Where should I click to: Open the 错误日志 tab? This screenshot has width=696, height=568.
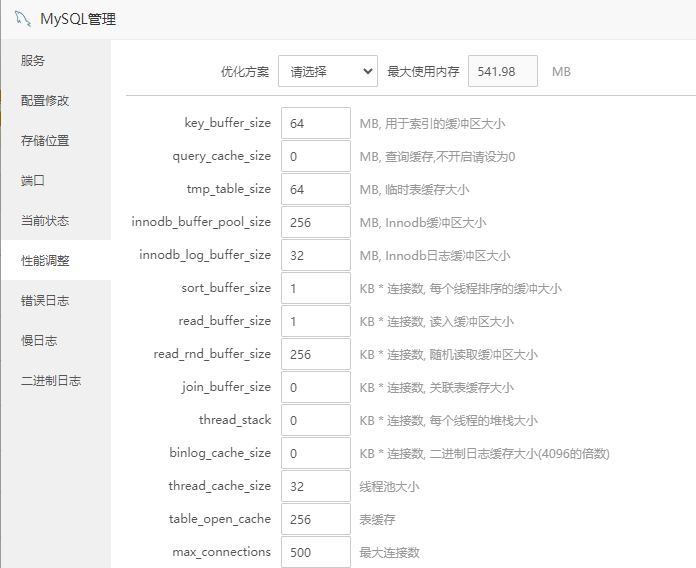[x=56, y=300]
